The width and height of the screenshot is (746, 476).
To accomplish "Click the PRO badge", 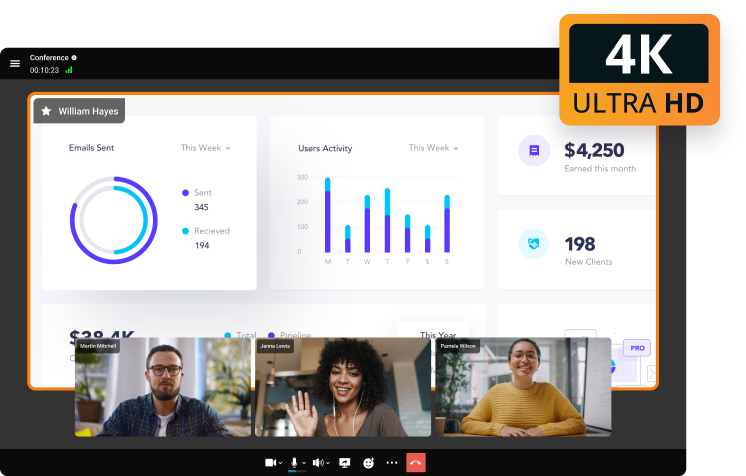I will click(636, 348).
